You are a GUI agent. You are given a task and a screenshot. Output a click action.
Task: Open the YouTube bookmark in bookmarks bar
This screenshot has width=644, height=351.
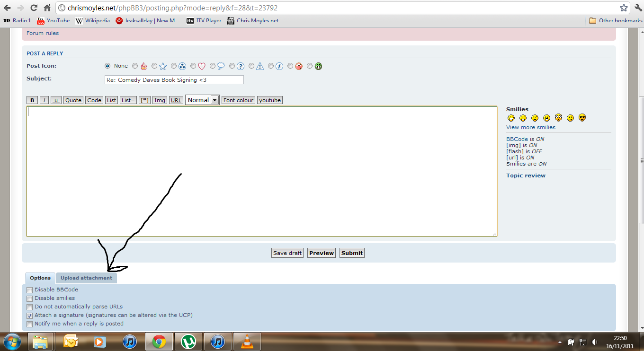coord(53,20)
